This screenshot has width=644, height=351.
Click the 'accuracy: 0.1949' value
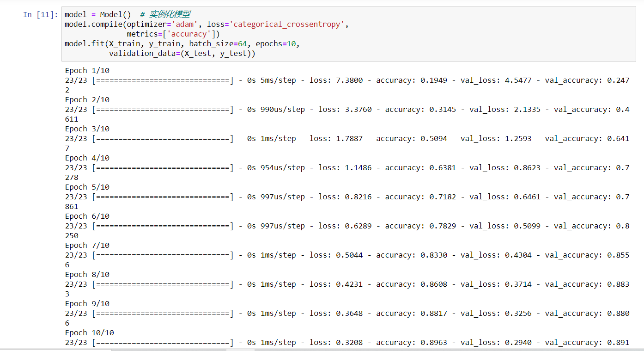tap(412, 80)
